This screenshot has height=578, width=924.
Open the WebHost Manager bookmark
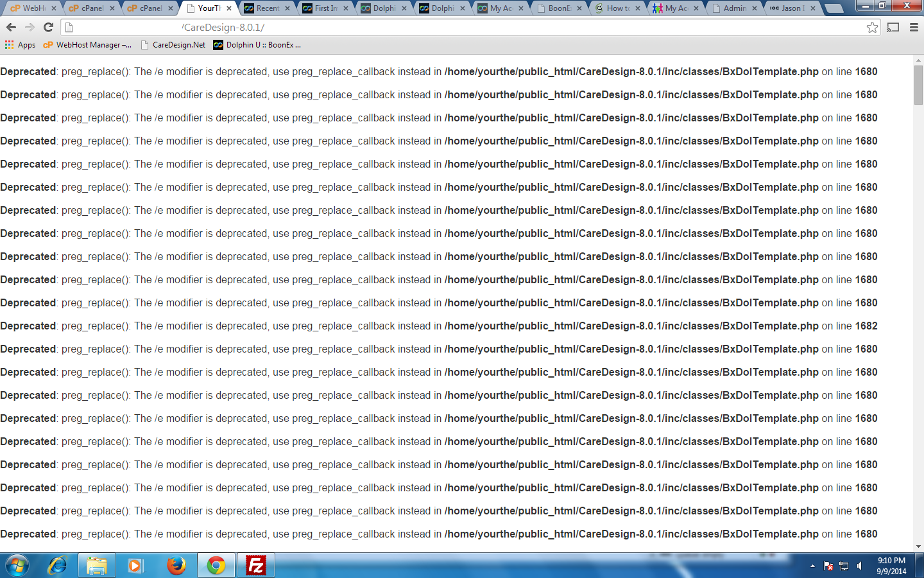(x=87, y=44)
